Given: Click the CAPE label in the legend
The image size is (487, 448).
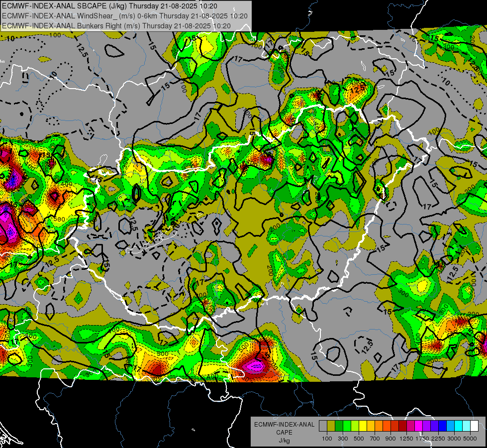Looking at the screenshot, I should pos(284,432).
